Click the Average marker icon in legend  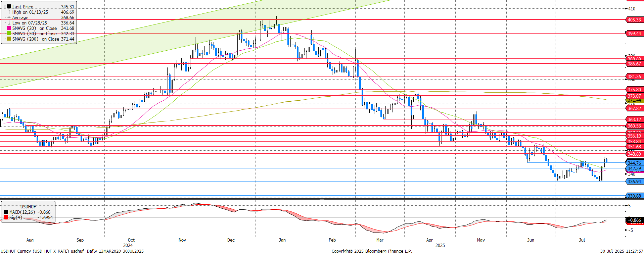point(9,17)
